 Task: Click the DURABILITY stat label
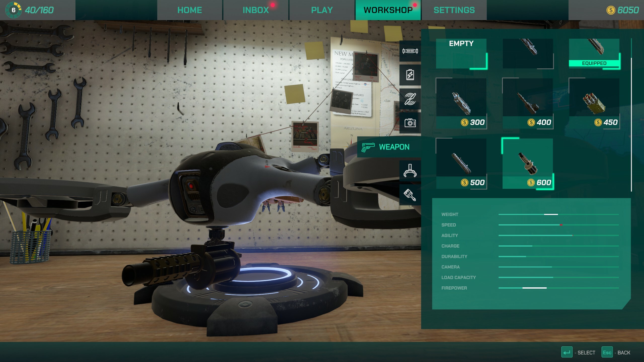pos(454,257)
